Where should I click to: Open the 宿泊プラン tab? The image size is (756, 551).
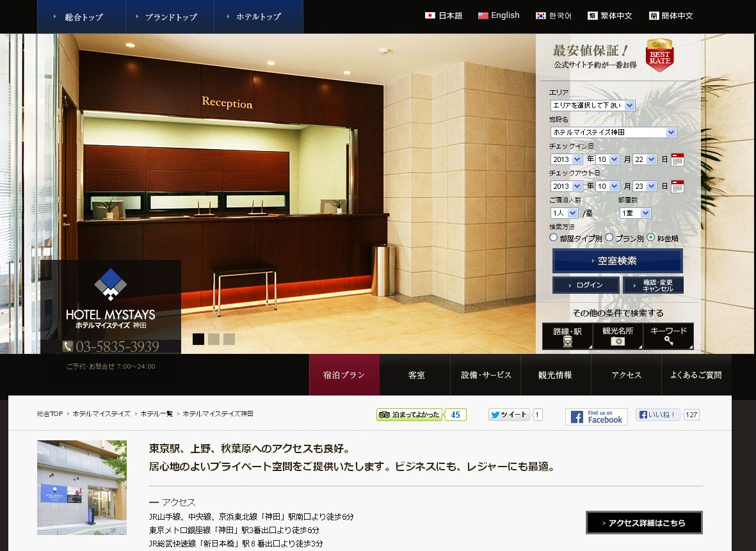point(344,375)
